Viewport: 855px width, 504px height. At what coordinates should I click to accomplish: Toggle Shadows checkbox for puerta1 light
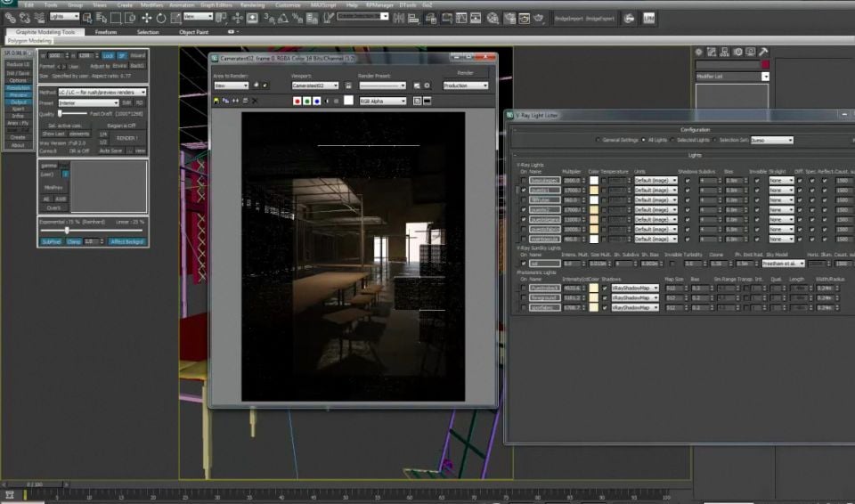pyautogui.click(x=687, y=190)
